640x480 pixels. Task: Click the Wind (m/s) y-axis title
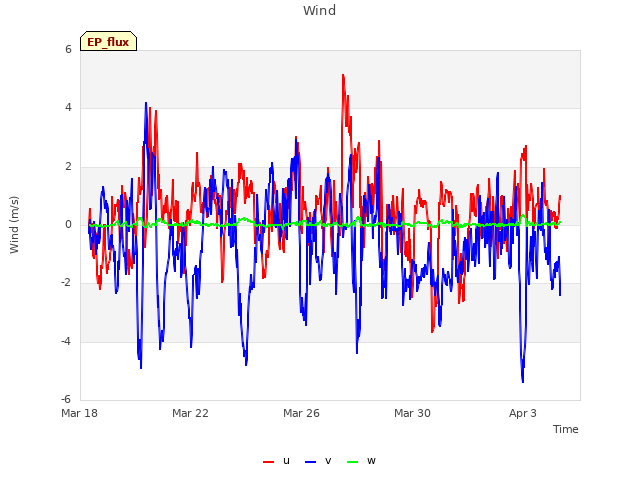tap(14, 225)
